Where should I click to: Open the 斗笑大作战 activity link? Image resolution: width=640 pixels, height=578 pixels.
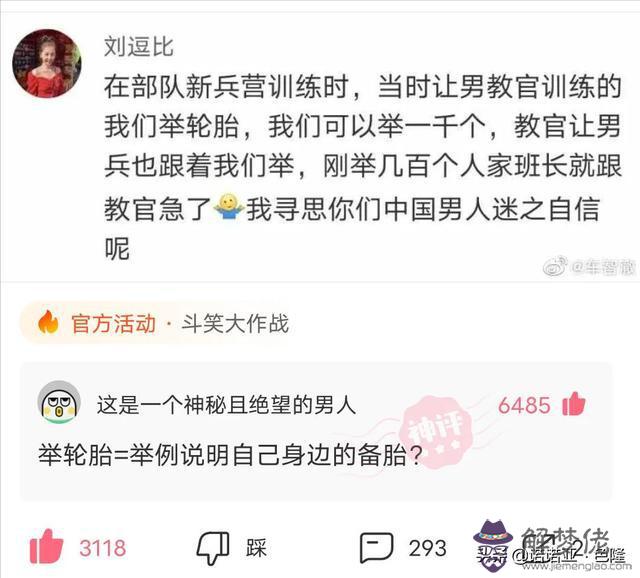pos(236,323)
